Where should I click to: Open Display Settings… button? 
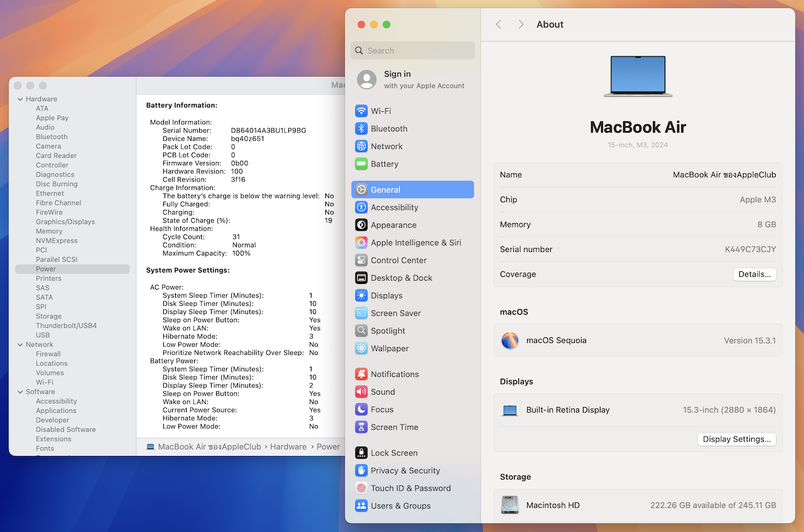[737, 439]
